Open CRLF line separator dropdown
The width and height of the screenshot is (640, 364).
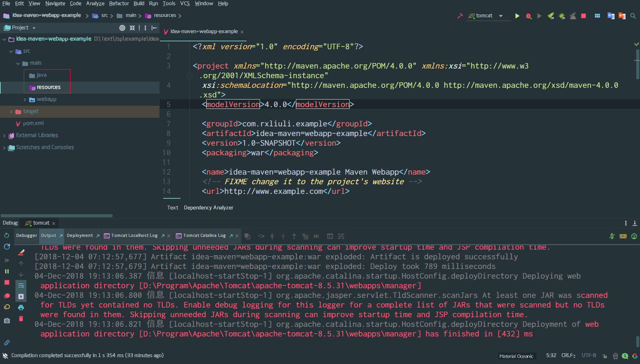[568, 355]
